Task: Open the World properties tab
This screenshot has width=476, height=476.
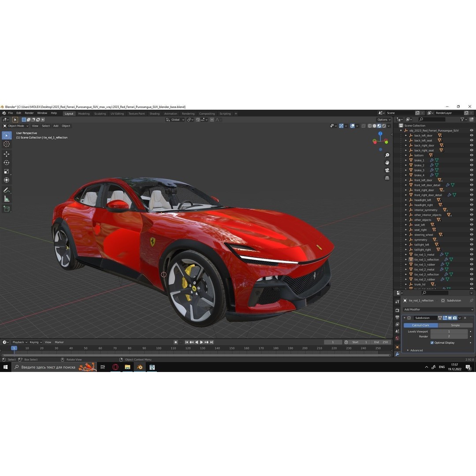Action: pos(398,338)
